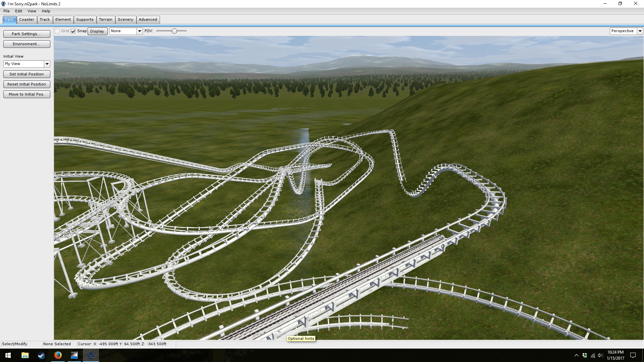Expand the Fly View initial view dropdown

(47, 64)
